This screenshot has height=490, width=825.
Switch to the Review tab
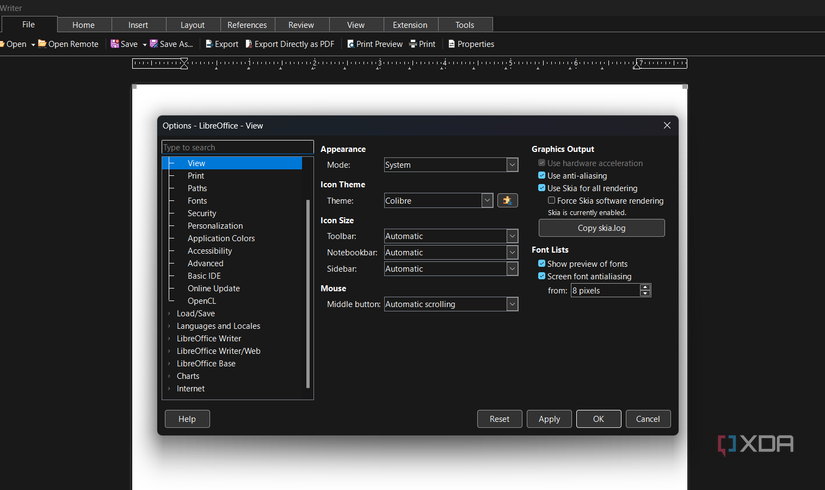[301, 25]
